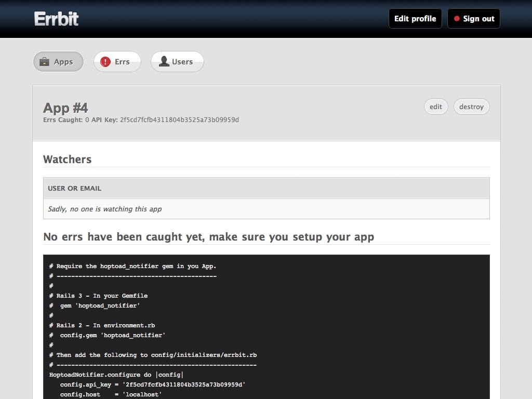Go to the Users tab

[177, 62]
